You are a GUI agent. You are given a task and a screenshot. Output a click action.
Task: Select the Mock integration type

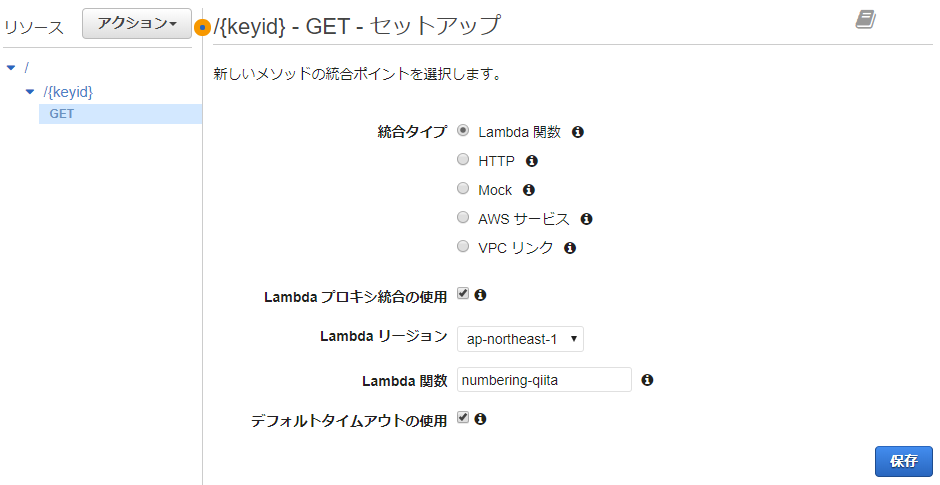click(x=463, y=188)
